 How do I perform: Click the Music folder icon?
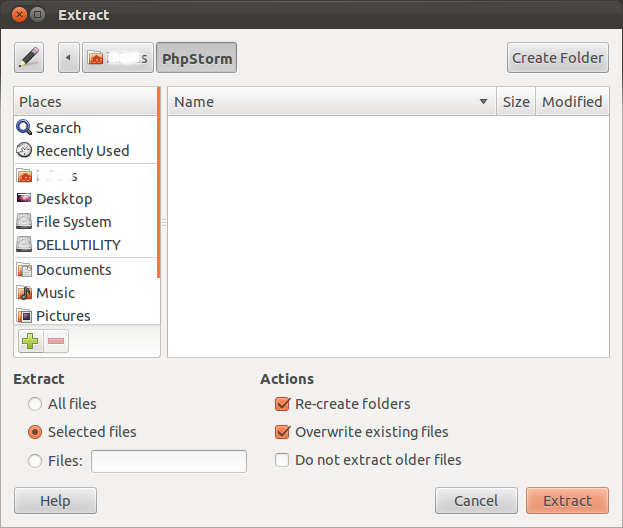[x=24, y=293]
